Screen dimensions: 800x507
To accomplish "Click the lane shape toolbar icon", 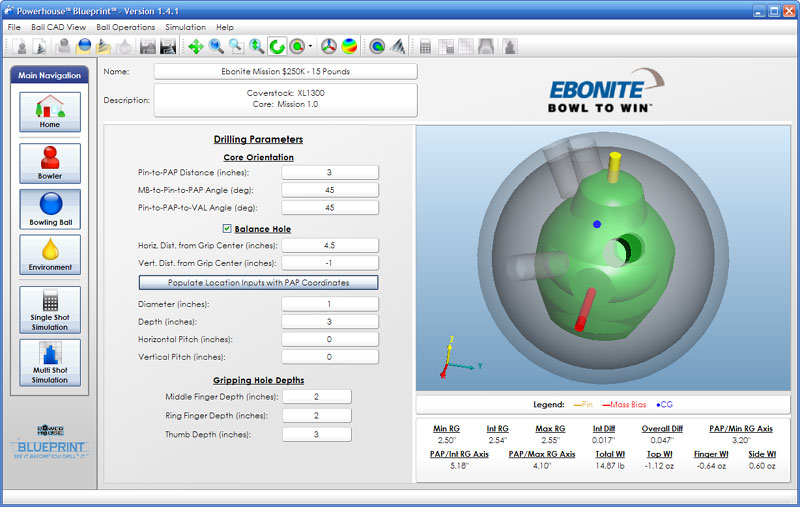I will click(x=486, y=46).
